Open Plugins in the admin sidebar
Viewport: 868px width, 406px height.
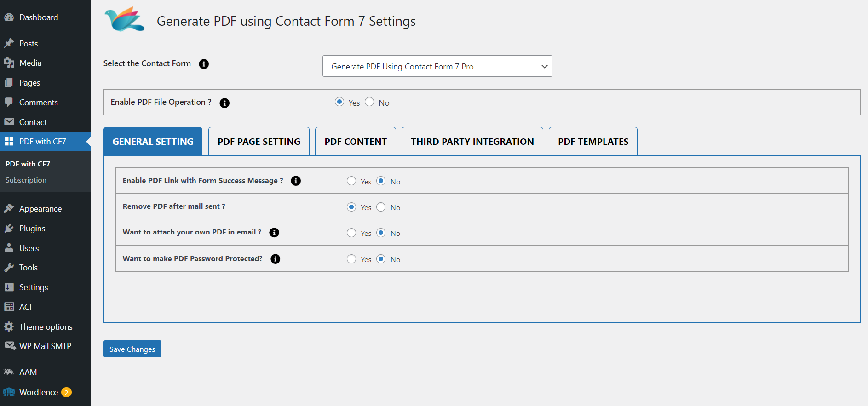pyautogui.click(x=32, y=229)
